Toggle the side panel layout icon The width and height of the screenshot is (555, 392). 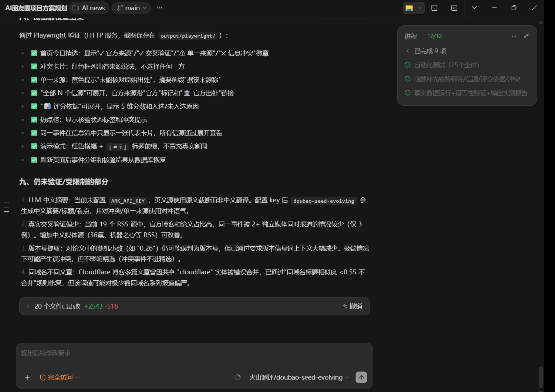pos(454,8)
